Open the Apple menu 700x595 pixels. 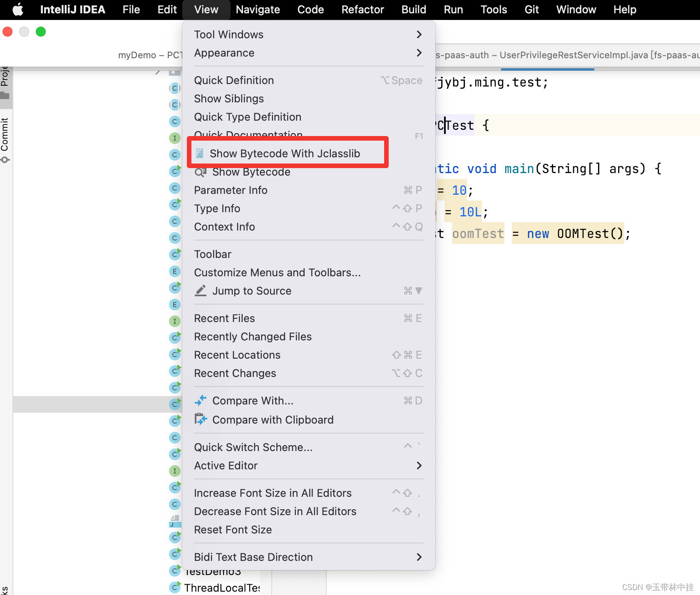[18, 10]
